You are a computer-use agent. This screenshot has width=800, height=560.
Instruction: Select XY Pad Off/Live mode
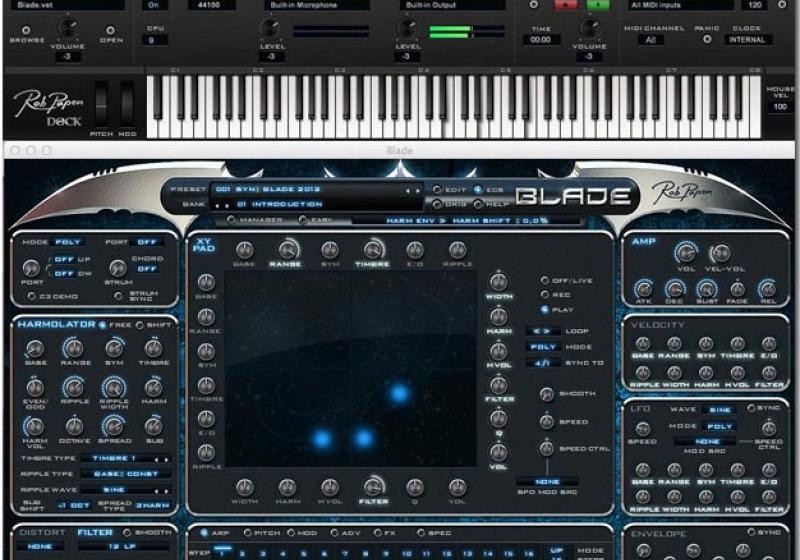click(544, 281)
